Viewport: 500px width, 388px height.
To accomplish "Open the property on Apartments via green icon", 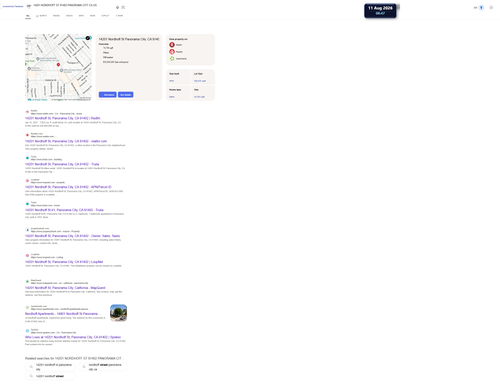I will tap(172, 59).
